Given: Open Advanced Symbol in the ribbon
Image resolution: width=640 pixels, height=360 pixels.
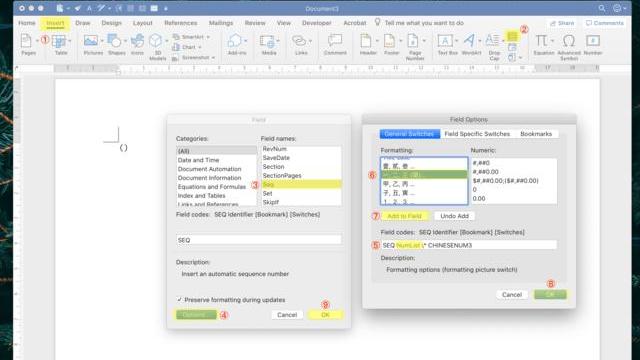Looking at the screenshot, I should [x=569, y=47].
